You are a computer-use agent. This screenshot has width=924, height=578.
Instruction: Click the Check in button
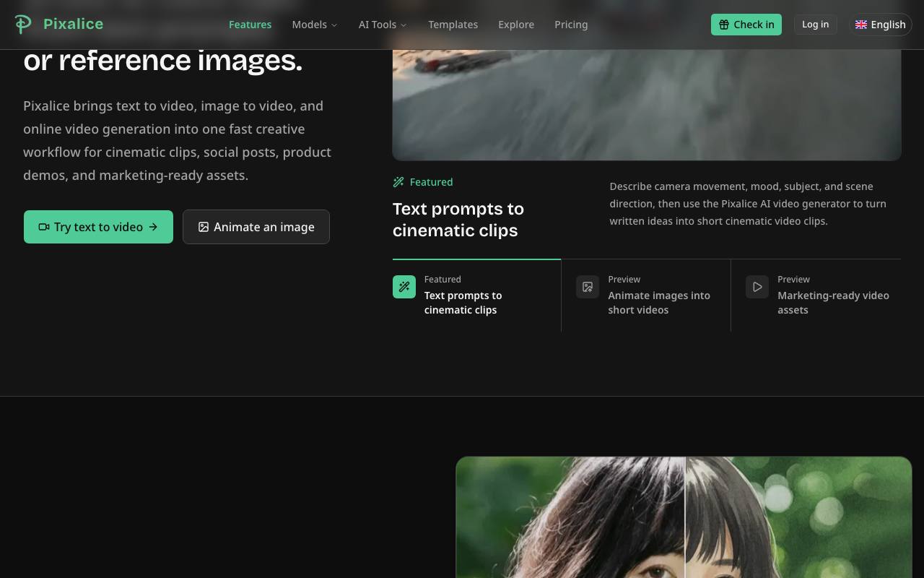(x=746, y=25)
